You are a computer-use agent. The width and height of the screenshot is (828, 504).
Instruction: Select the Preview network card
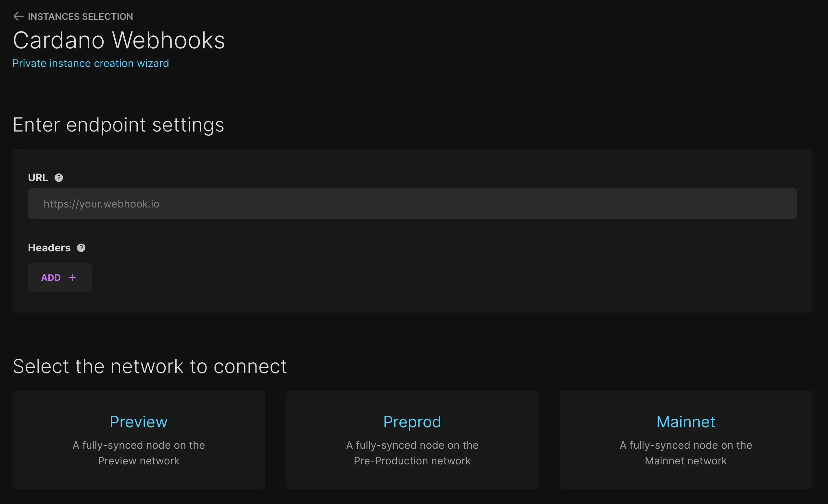click(139, 439)
